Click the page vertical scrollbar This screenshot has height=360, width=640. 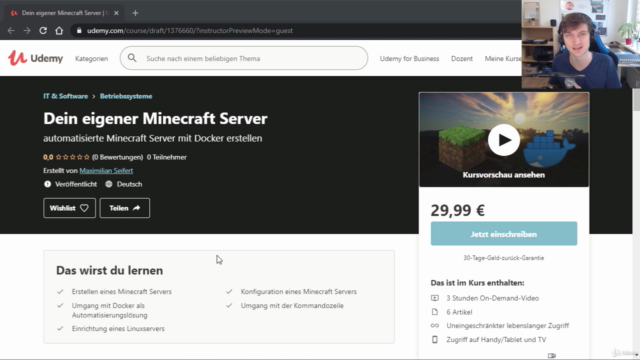(636, 99)
